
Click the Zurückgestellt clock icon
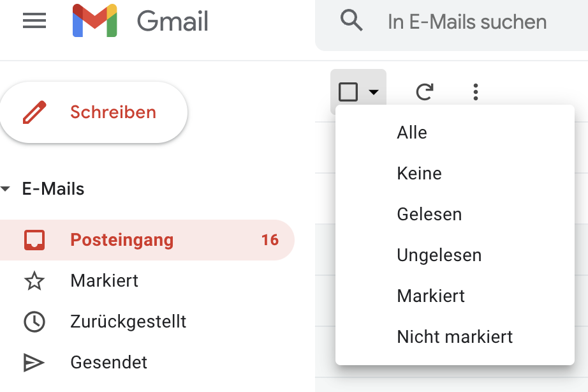pos(36,322)
